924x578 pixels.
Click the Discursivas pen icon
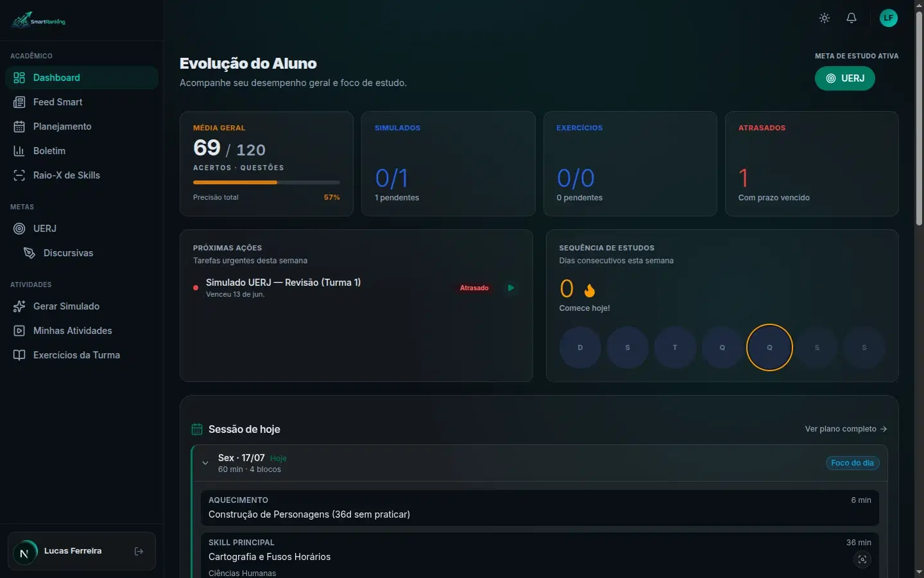tap(30, 253)
